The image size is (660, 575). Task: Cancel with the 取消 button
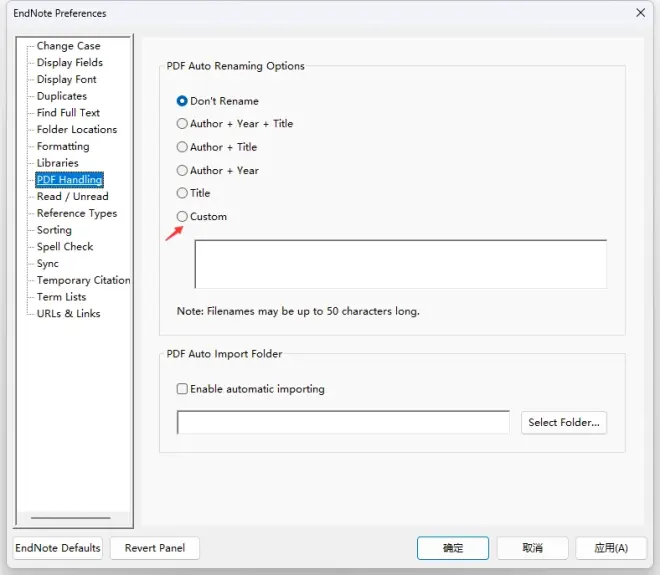tap(532, 548)
